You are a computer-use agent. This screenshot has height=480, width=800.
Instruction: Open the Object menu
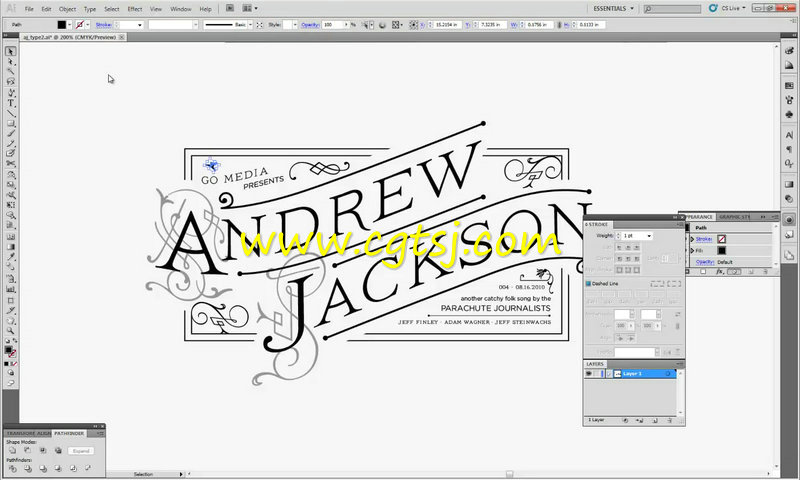(x=67, y=9)
